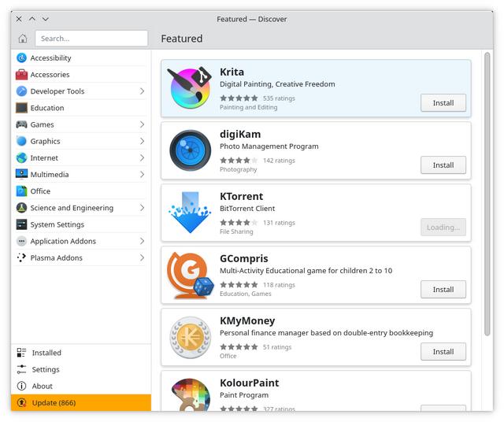Click the home icon beside the search box

click(x=23, y=39)
